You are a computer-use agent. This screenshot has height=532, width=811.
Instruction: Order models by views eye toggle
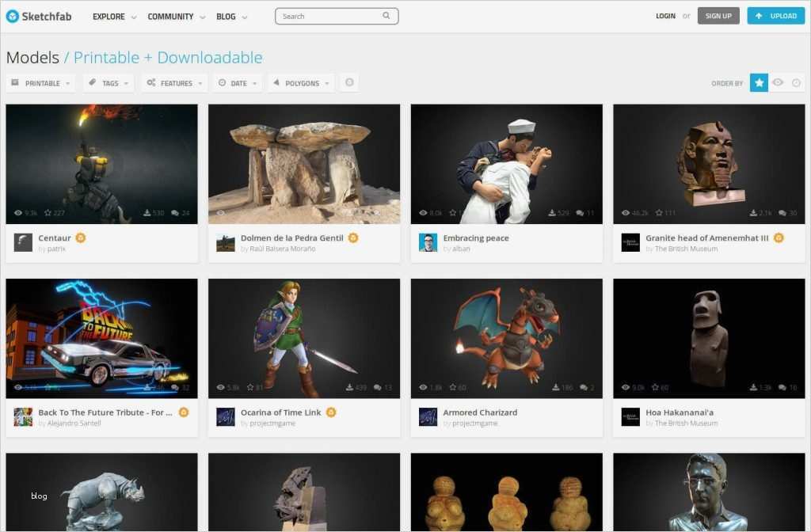[x=778, y=82]
